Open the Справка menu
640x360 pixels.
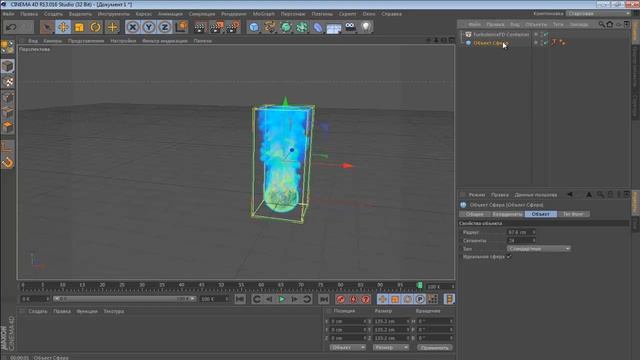tap(391, 14)
